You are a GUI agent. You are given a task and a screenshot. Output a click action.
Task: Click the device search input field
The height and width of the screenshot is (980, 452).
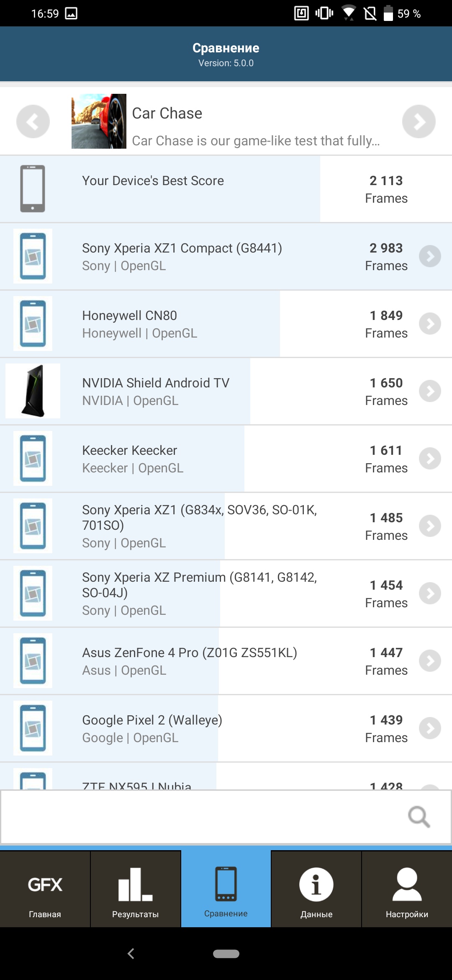point(201,817)
